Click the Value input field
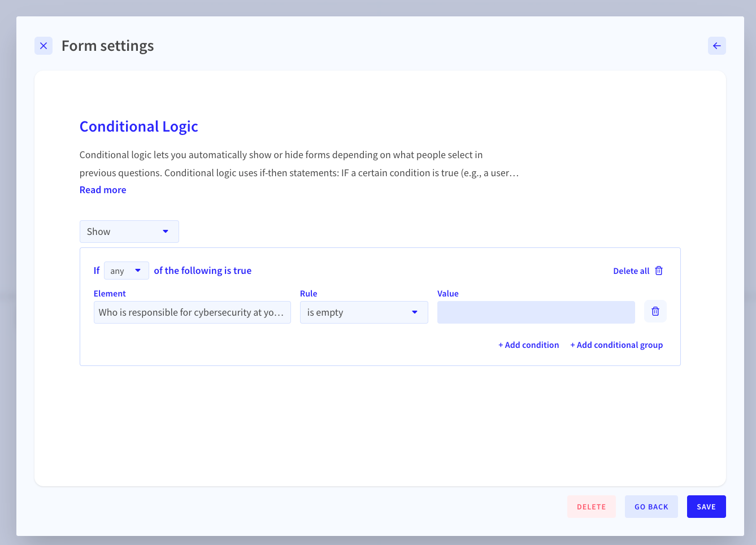The height and width of the screenshot is (545, 756). pyautogui.click(x=536, y=312)
